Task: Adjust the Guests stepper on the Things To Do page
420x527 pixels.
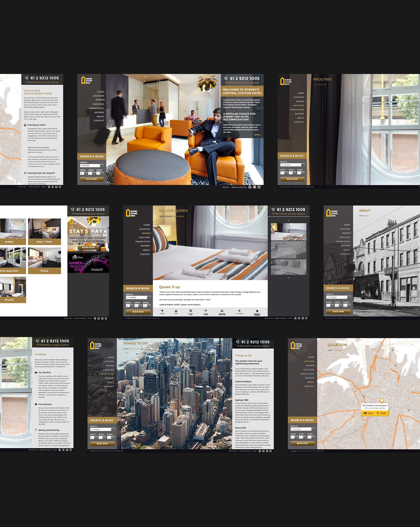Action: 104,437
